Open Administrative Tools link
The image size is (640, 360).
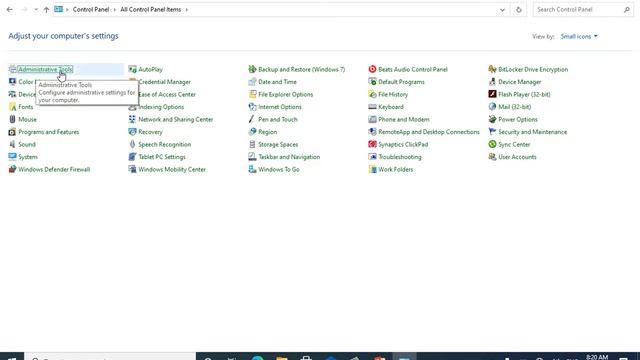click(45, 69)
